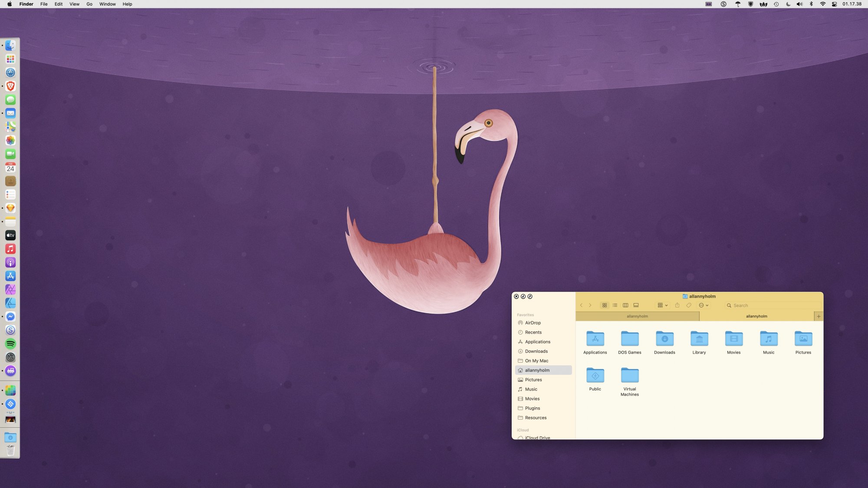Open Calendar from the Dock
Screen dimensions: 868x488
(x=10, y=167)
